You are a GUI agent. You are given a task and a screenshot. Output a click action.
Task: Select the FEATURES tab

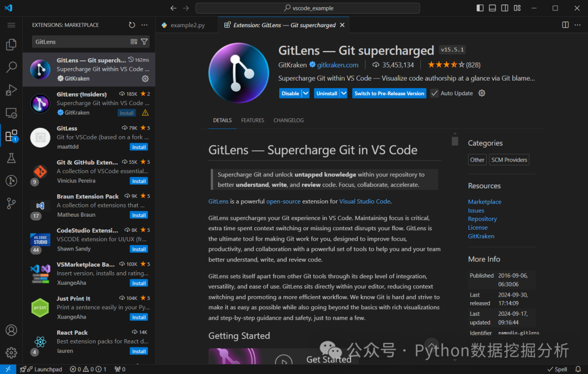tap(253, 120)
